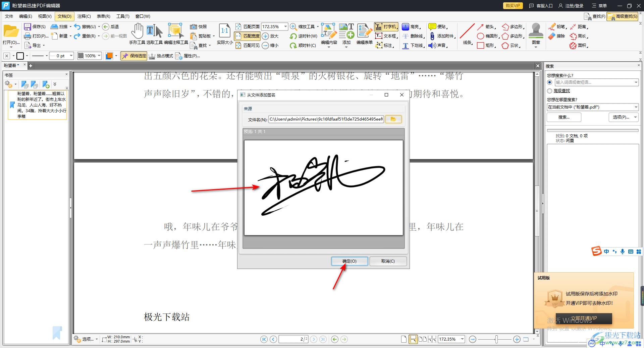
Task: Click the 立即开通VIP button
Action: point(584,319)
